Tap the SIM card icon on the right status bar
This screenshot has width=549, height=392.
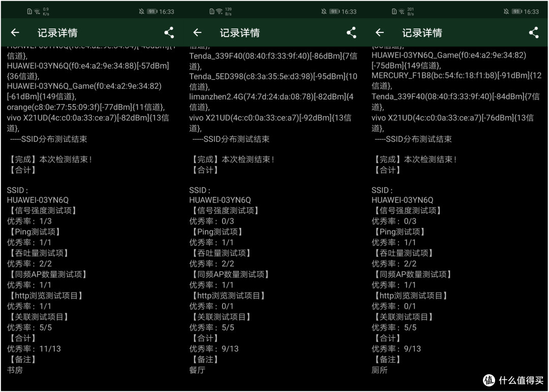click(x=394, y=12)
